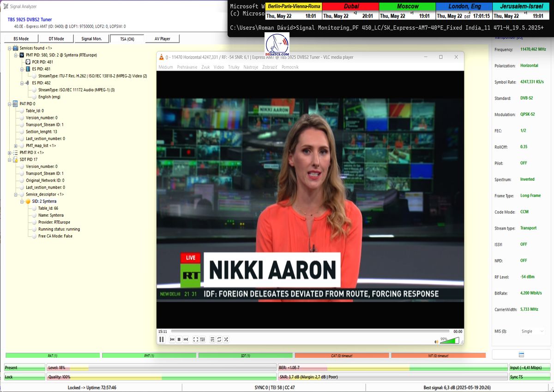Viewport: 554px width, 392px height.
Task: Switch to the Signal Mon. tab
Action: coord(91,39)
